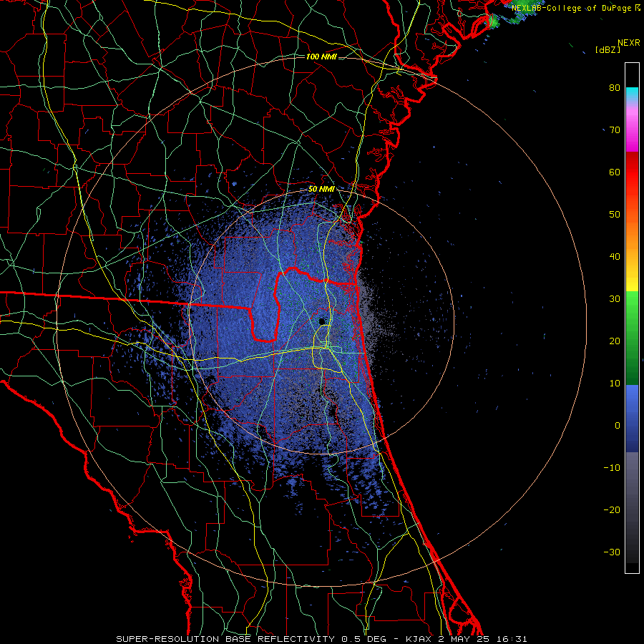This screenshot has height=644, width=644.
Task: Click the blue band of the color bar
Action: (x=632, y=418)
